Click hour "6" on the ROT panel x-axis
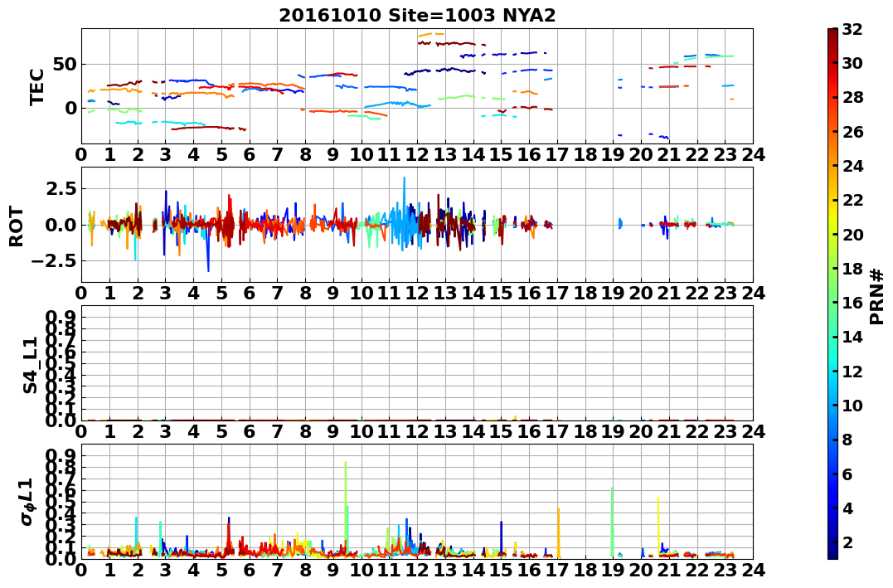The image size is (893, 588). click(x=250, y=293)
